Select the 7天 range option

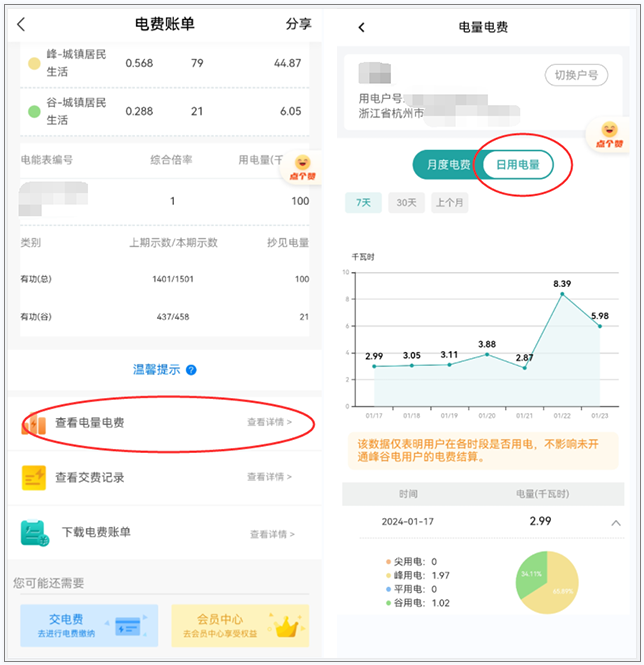point(363,203)
